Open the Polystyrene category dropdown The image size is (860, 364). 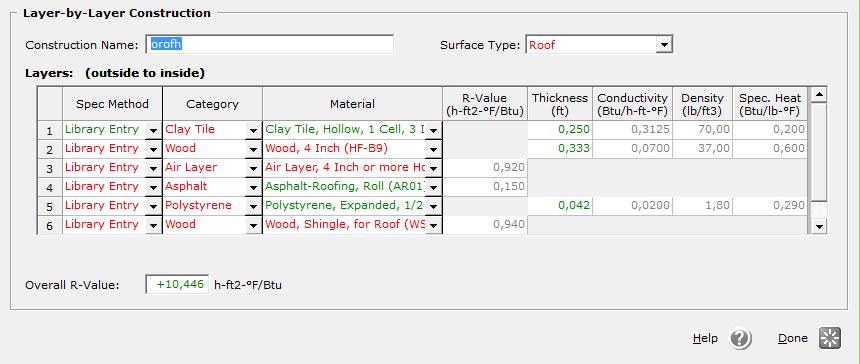pos(253,206)
